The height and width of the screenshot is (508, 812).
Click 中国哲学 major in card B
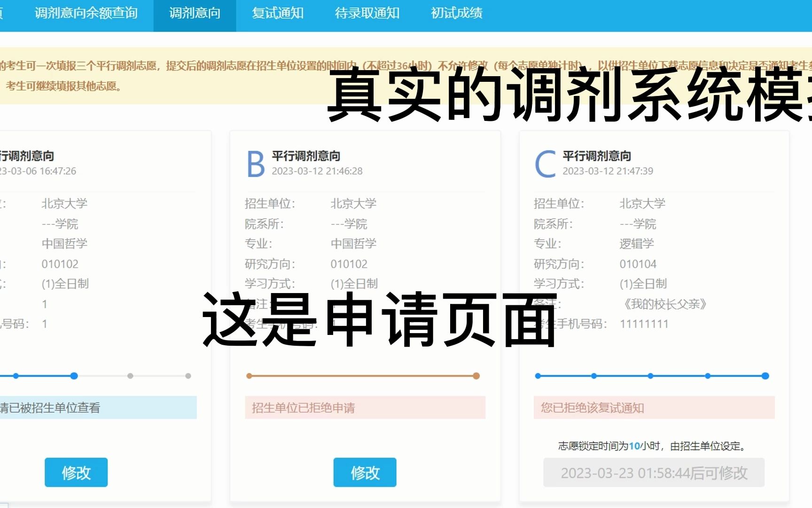click(353, 244)
